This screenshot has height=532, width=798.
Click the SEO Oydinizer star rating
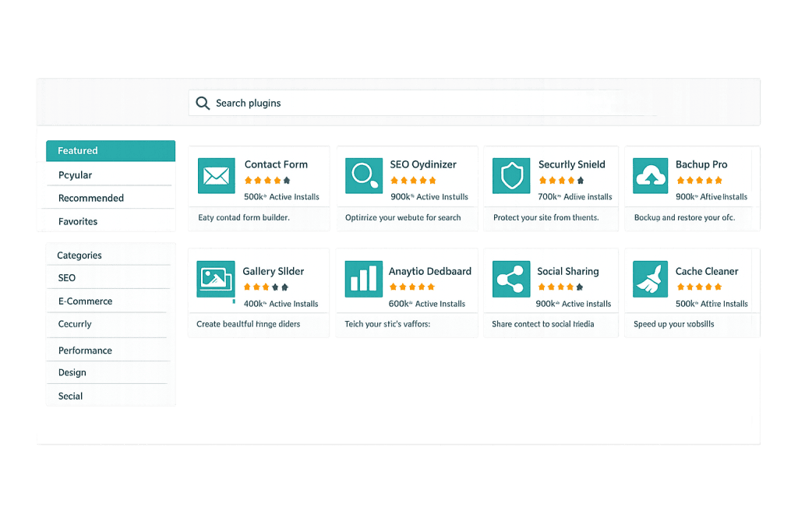click(413, 180)
